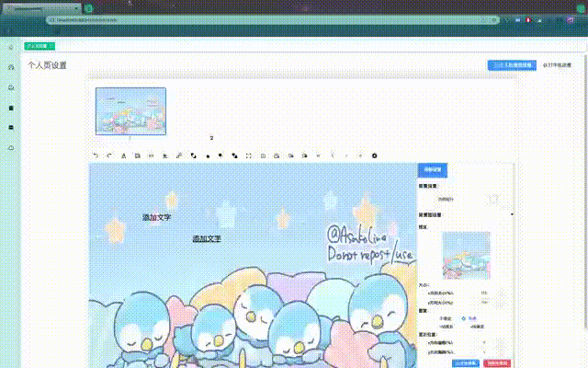The image size is (588, 368).
Task: Open the home icon atop the left sidebar
Action: coord(11,47)
